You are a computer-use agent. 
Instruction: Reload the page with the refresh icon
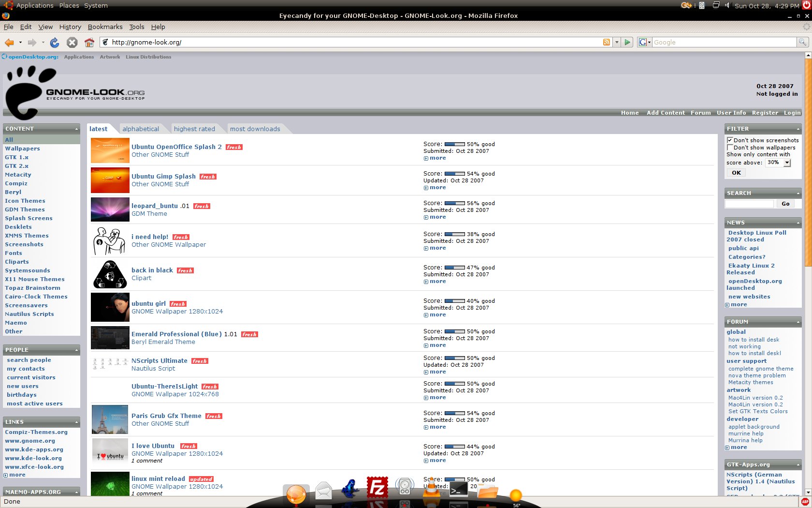[x=55, y=43]
